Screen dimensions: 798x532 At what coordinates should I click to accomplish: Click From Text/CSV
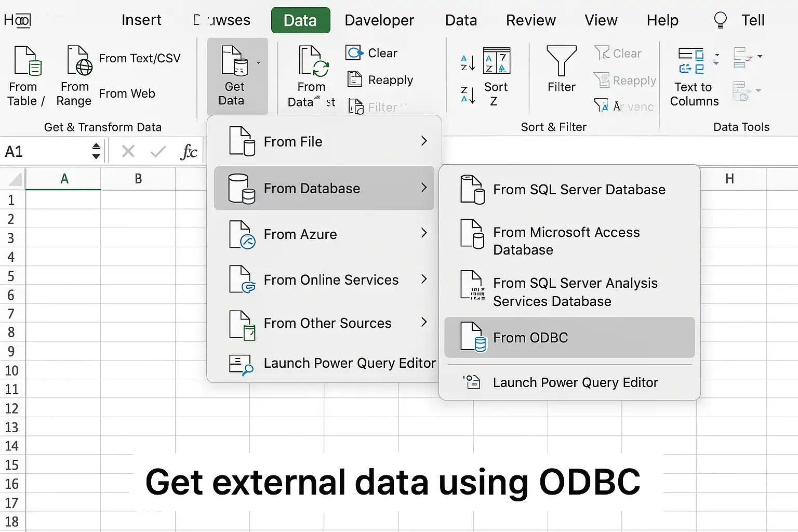[x=140, y=58]
